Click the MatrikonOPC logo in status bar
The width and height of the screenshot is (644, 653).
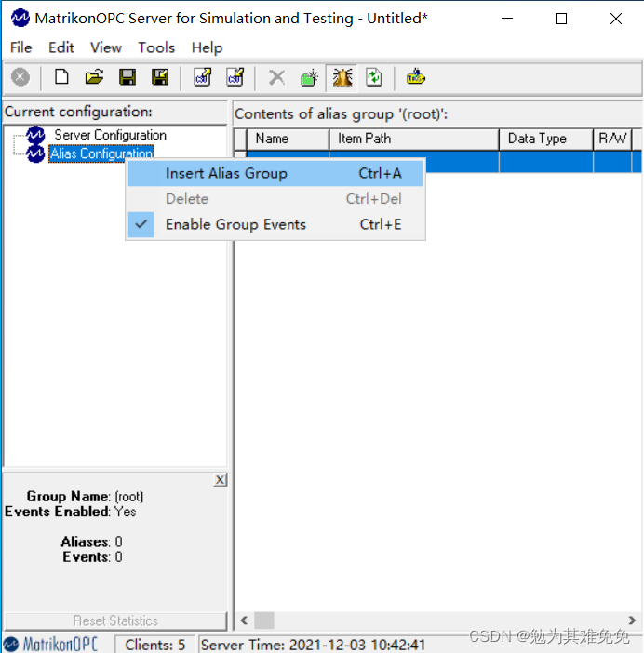pyautogui.click(x=50, y=645)
